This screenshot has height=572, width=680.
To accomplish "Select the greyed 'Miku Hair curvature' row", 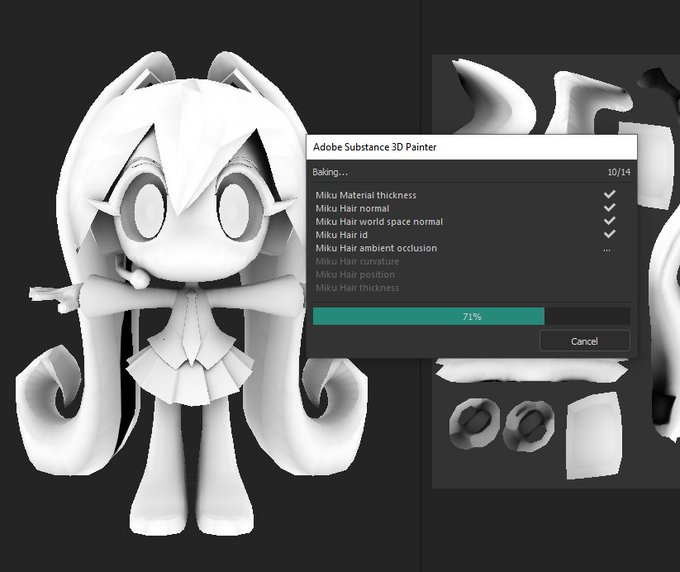I will [x=471, y=261].
